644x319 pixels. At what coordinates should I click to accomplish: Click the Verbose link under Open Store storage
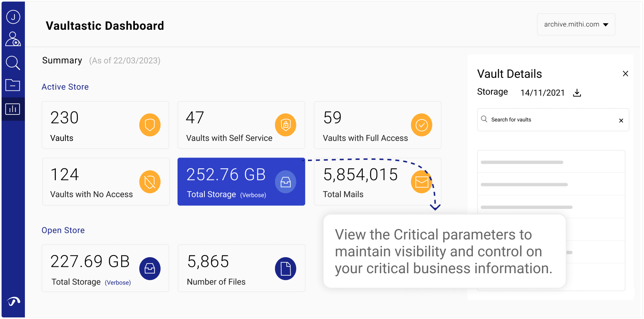tap(118, 282)
